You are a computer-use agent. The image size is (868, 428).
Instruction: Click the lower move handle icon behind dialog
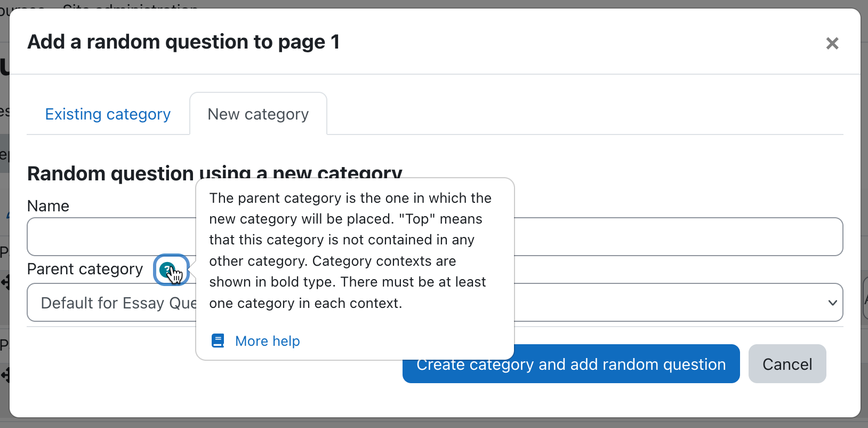coord(5,375)
